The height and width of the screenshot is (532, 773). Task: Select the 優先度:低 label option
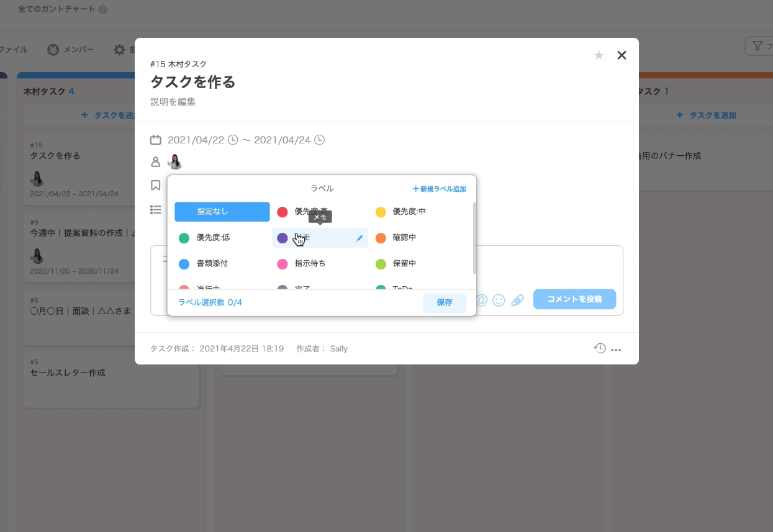tap(213, 238)
